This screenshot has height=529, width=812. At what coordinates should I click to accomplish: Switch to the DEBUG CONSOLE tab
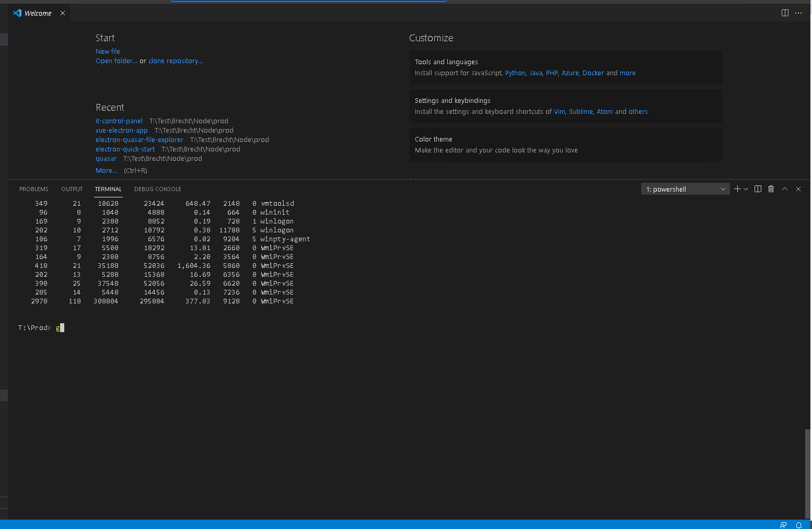[157, 189]
